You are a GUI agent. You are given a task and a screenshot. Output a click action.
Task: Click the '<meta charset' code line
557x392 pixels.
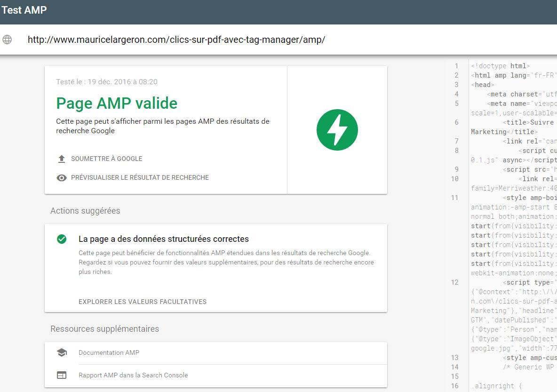click(x=522, y=94)
